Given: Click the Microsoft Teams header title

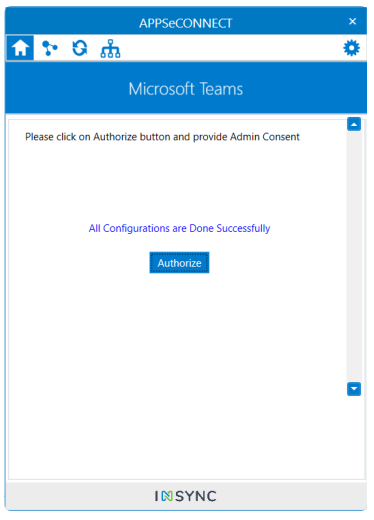Looking at the screenshot, I should pos(186,89).
